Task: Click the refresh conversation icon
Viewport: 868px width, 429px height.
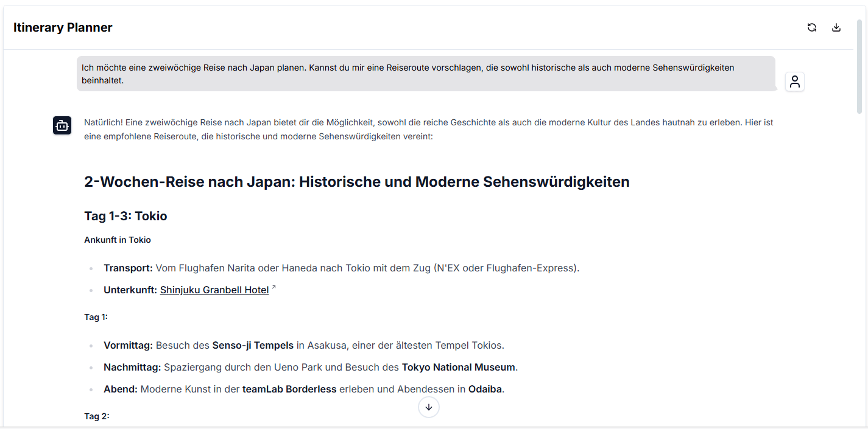Action: 811,27
